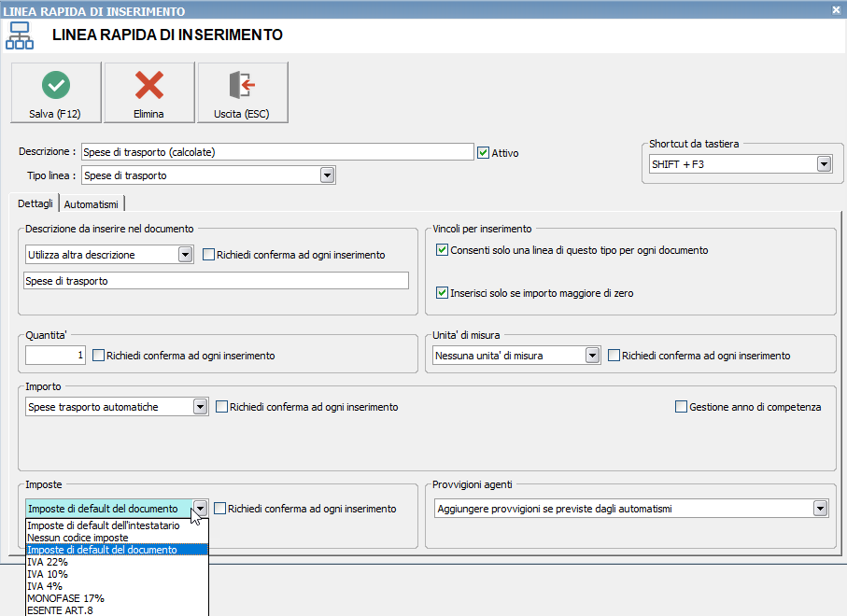The image size is (847, 616).
Task: Click the Uscita (ESC) exit door icon
Action: tap(242, 85)
